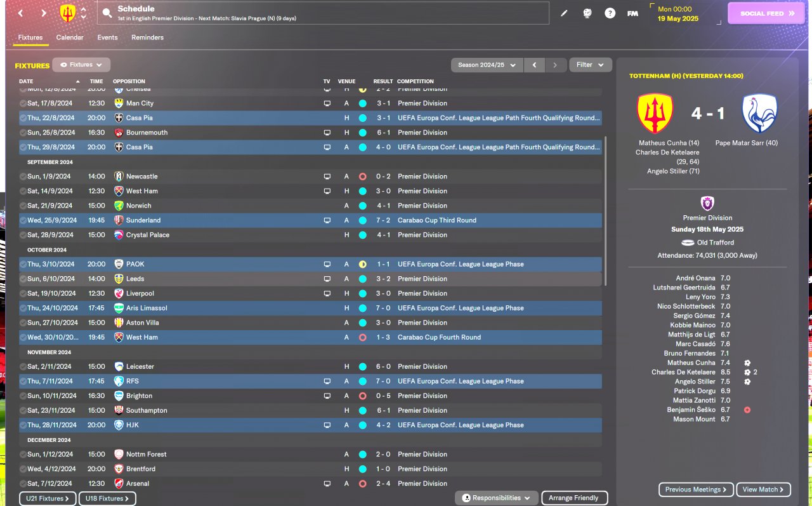Open the 7 - 2 result against Sunderland
Image resolution: width=812 pixels, height=506 pixels.
(x=383, y=220)
